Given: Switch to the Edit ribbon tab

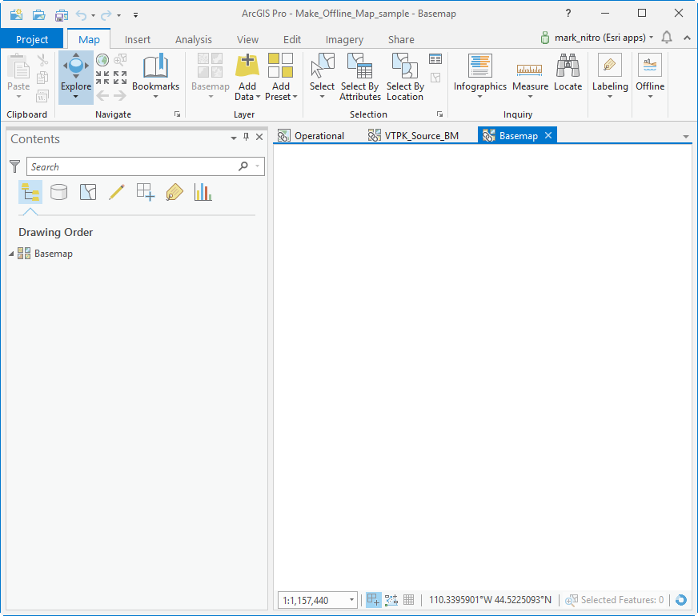Looking at the screenshot, I should pyautogui.click(x=292, y=39).
